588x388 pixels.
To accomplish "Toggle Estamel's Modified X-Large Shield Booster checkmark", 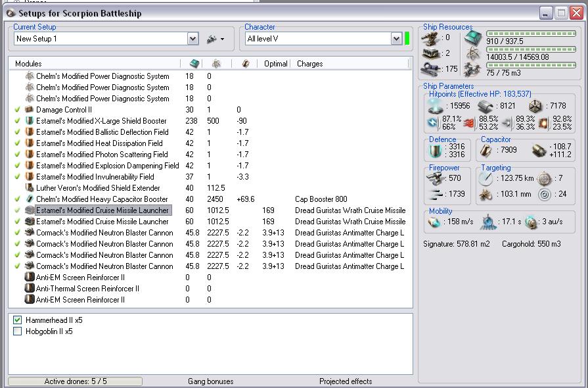I will point(17,121).
